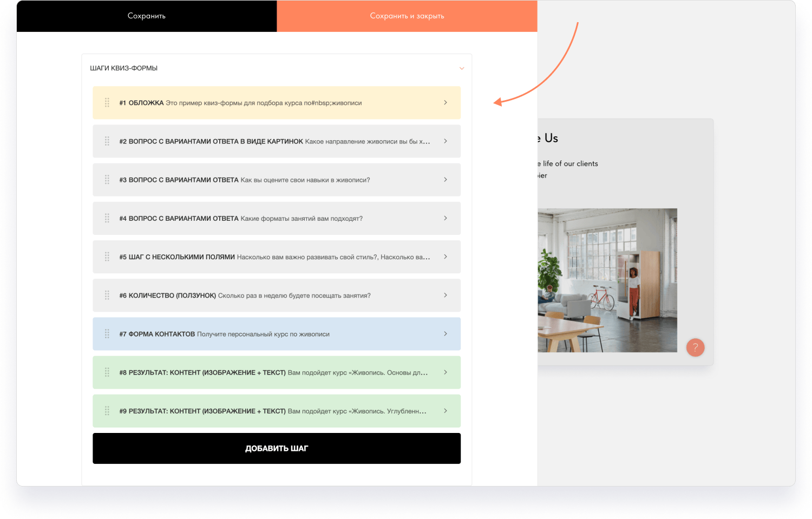Click drag handle of step #9 Результат
The width and height of the screenshot is (812, 519).
point(107,411)
